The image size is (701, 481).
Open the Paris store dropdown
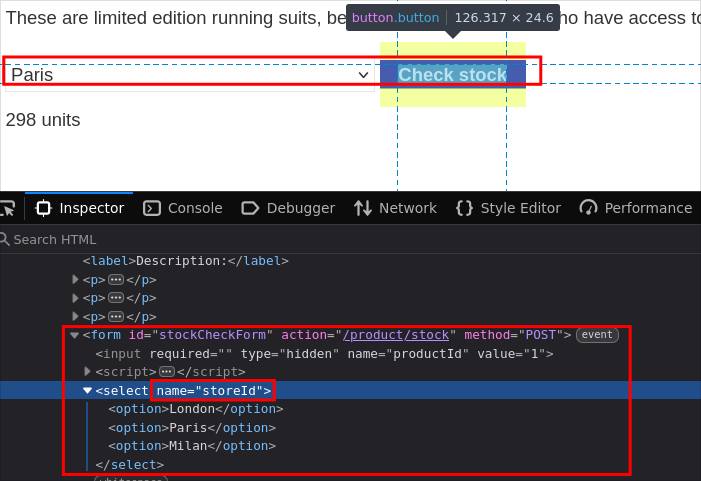[190, 74]
